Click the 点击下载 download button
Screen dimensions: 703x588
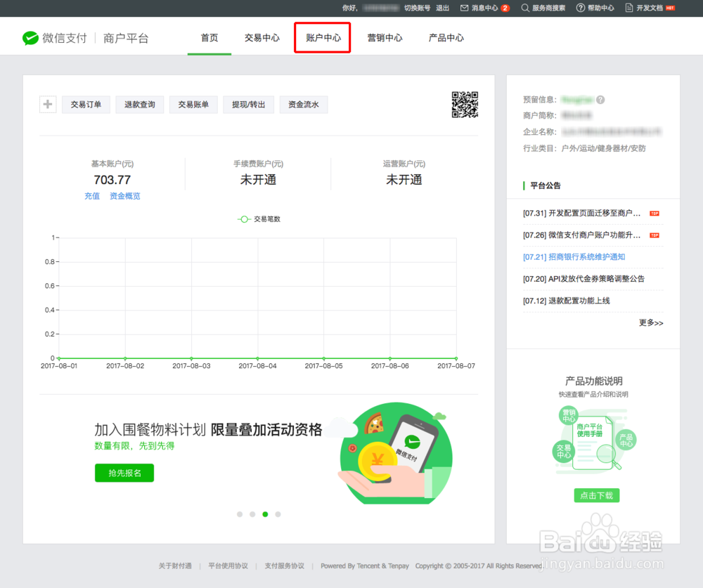596,495
